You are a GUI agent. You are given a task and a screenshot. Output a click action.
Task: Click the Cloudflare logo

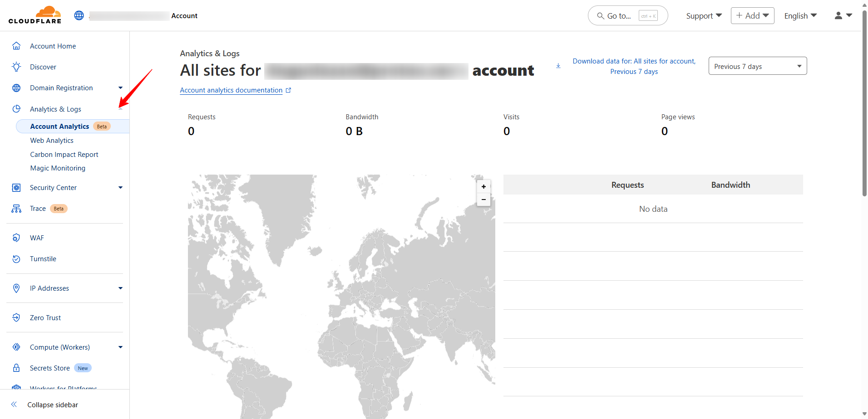35,15
